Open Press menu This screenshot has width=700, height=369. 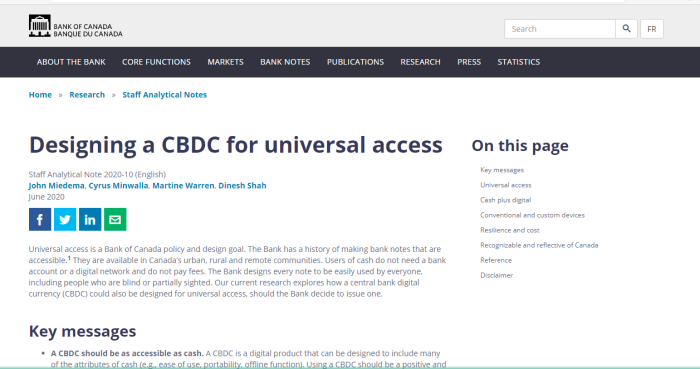click(469, 62)
